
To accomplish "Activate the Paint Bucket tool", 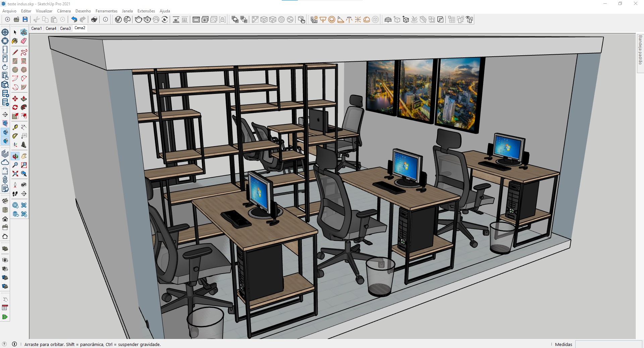I will pos(15,41).
